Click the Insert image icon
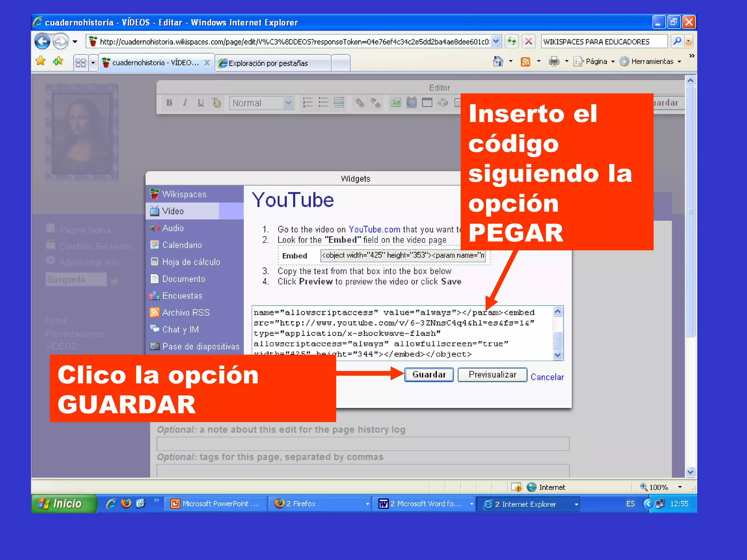The height and width of the screenshot is (560, 747). tap(396, 102)
